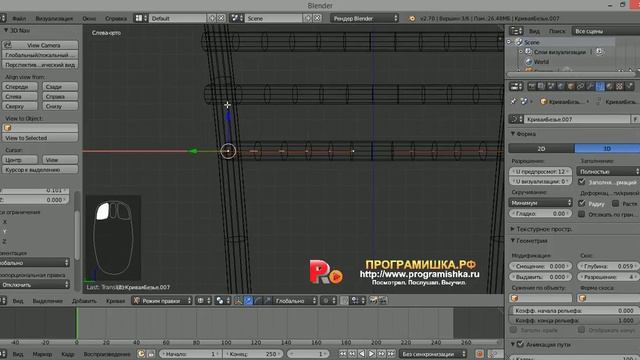Open the Рендер Blender engine dropdown
Viewport: 640px width, 360px height.
(364, 18)
